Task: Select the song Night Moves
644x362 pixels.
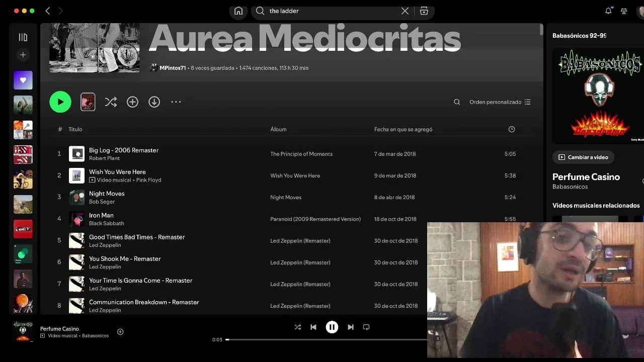Action: [107, 194]
